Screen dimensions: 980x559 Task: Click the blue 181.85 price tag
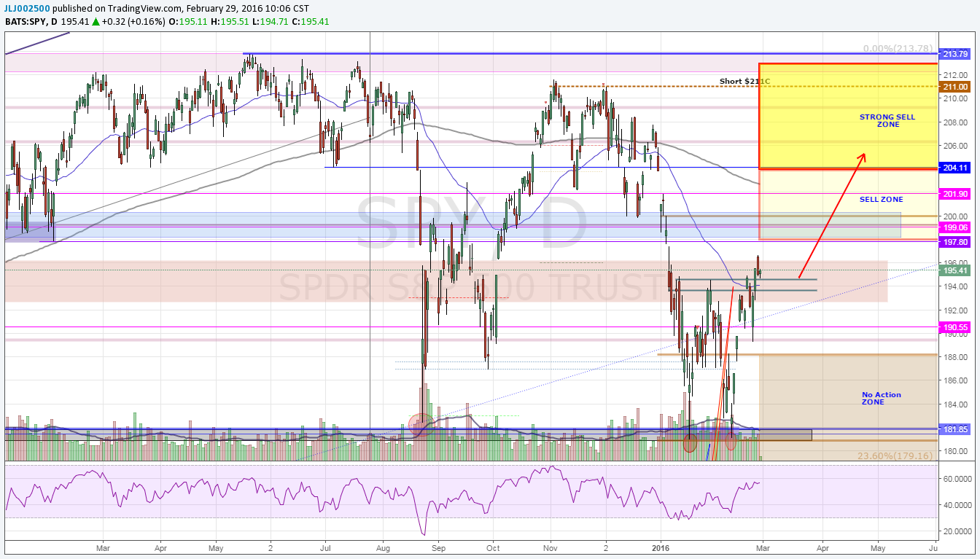coord(955,429)
